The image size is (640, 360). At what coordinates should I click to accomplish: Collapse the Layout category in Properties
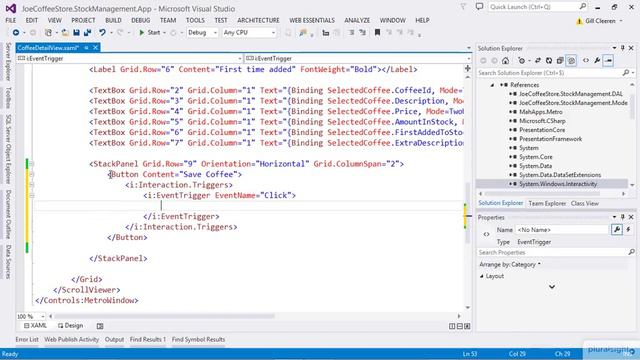point(482,276)
